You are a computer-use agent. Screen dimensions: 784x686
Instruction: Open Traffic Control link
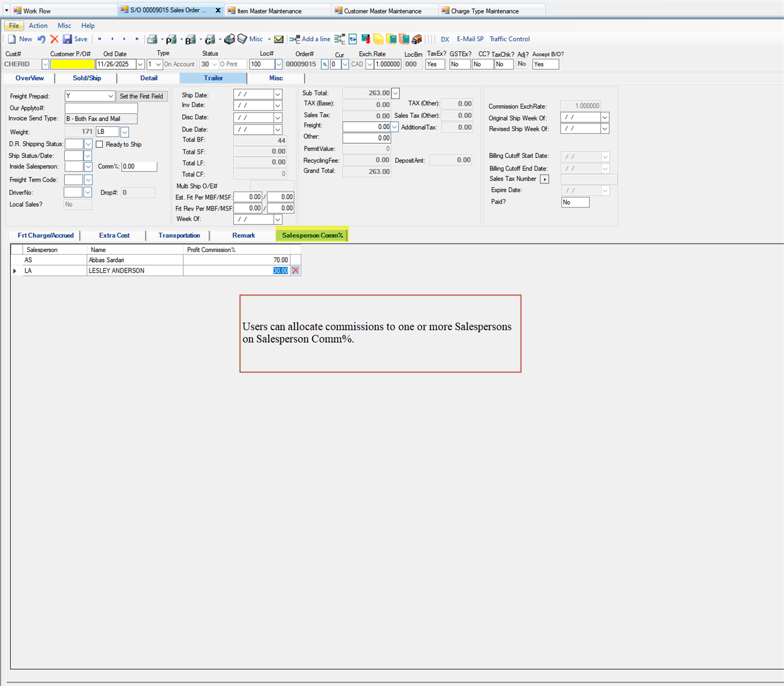tap(509, 39)
